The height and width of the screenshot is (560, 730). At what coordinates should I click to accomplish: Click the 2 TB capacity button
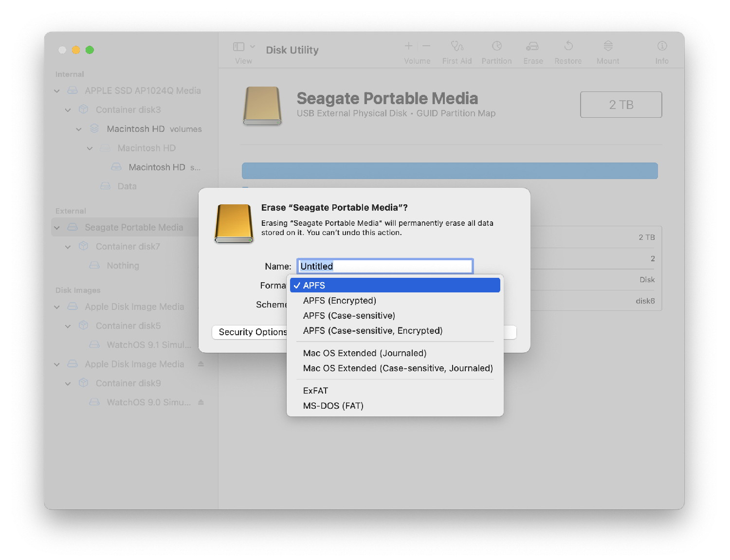(621, 105)
